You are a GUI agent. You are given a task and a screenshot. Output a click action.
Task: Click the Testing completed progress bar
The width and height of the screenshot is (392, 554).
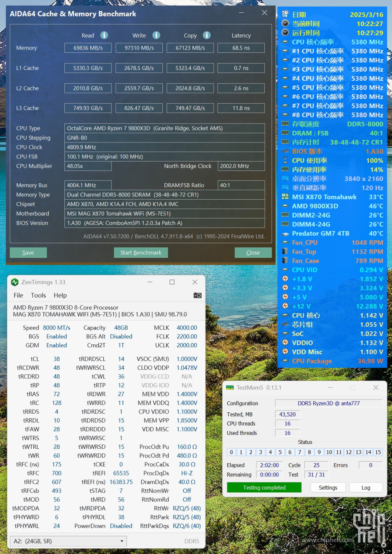(x=264, y=487)
